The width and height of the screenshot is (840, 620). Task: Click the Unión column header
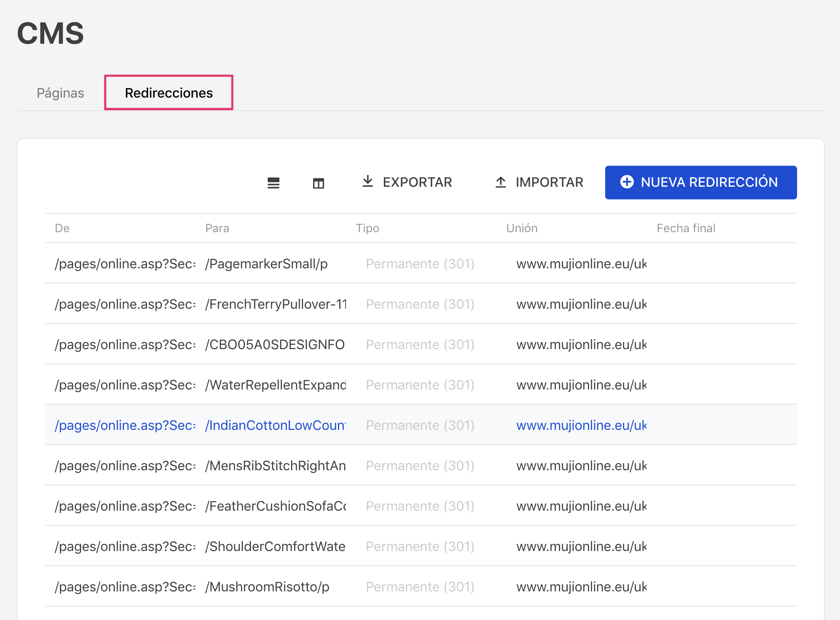522,228
